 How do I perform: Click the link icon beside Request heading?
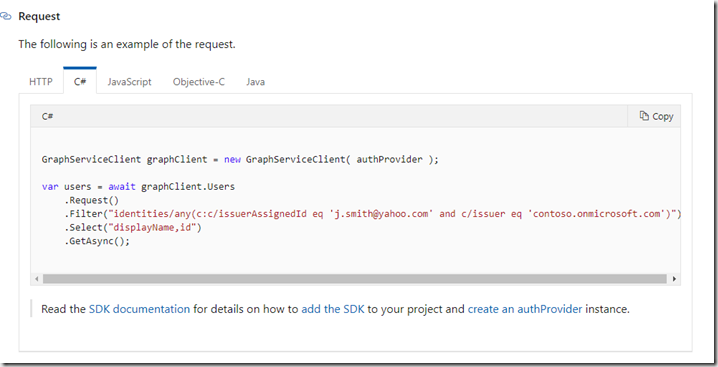point(5,16)
